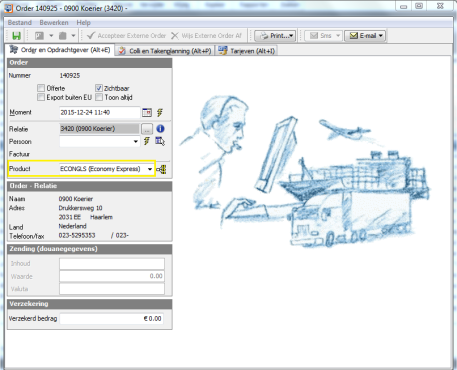Click the Verzekerd bedrag field
457x370 pixels.
pyautogui.click(x=112, y=319)
